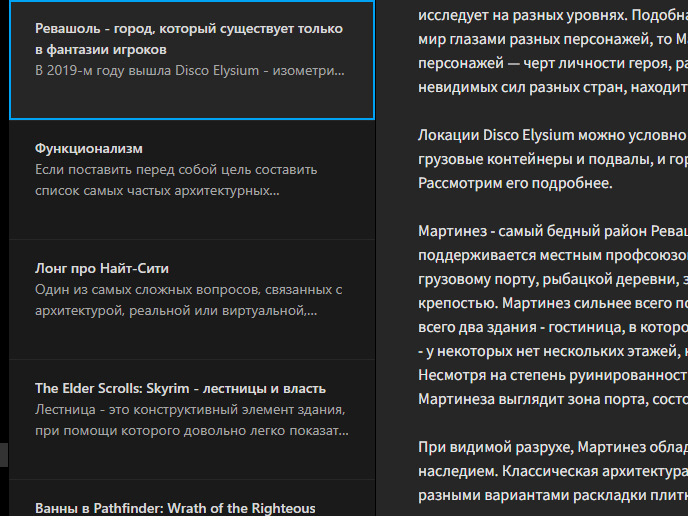Click the paragraph starting "Мартинез - самый бедный район"

click(553, 315)
